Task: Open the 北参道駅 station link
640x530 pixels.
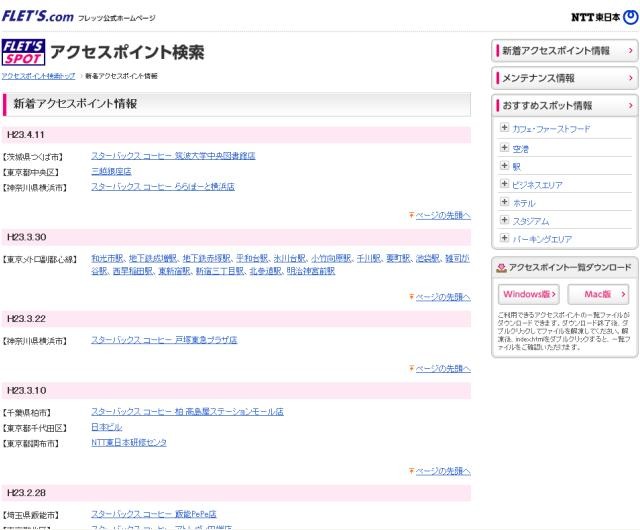Action: pos(266,271)
